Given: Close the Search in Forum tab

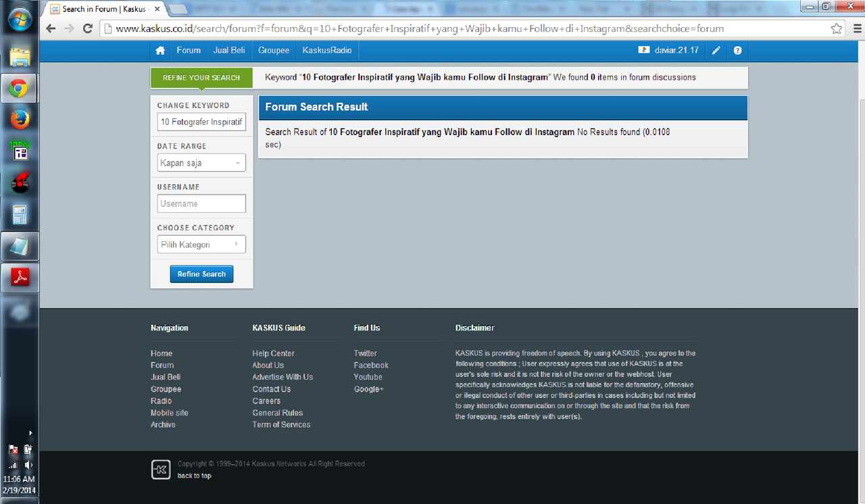Looking at the screenshot, I should pyautogui.click(x=157, y=9).
